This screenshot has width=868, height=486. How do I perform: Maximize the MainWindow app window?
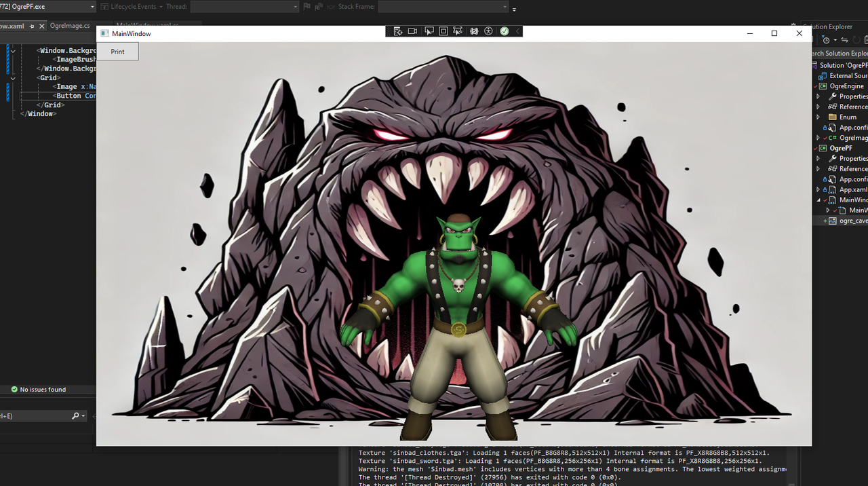774,33
